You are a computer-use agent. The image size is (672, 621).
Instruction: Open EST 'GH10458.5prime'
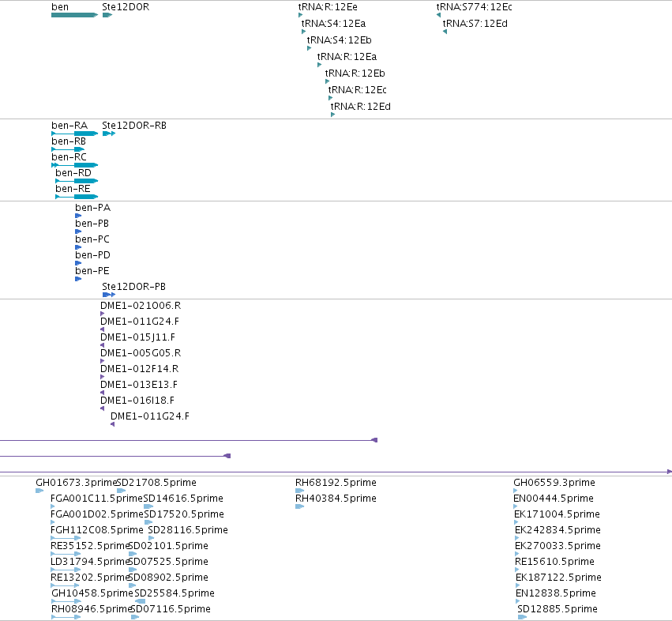92,593
